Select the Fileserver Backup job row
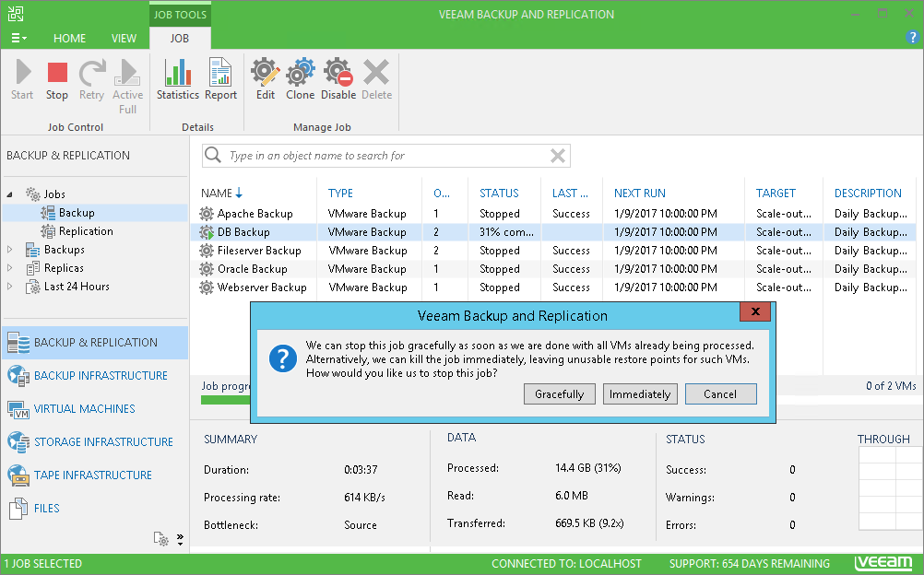The height and width of the screenshot is (575, 924). pos(553,251)
